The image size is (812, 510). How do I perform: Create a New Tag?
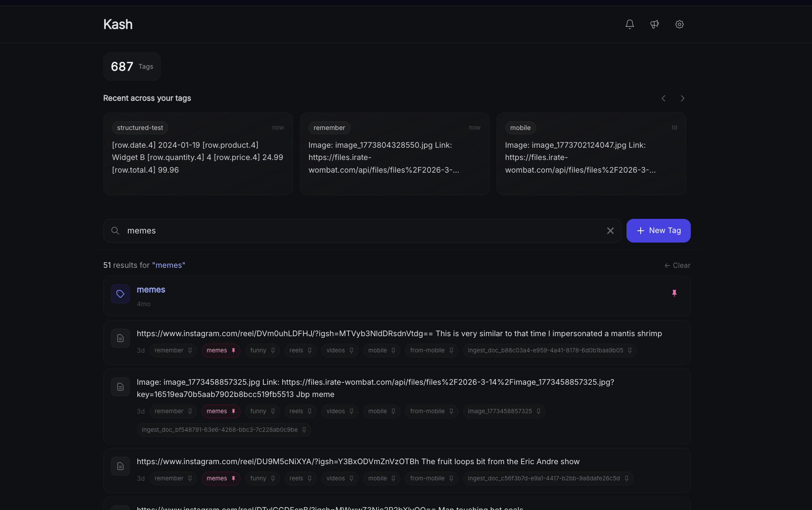click(658, 230)
